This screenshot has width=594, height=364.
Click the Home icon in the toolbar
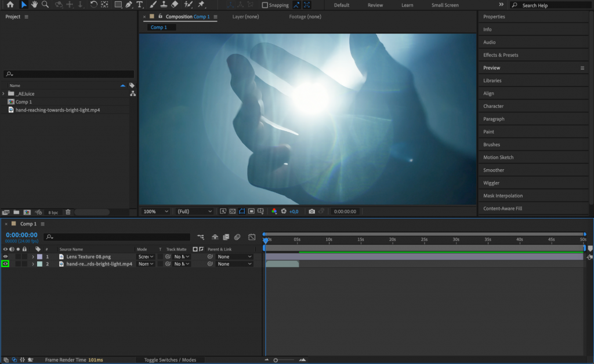coord(9,5)
